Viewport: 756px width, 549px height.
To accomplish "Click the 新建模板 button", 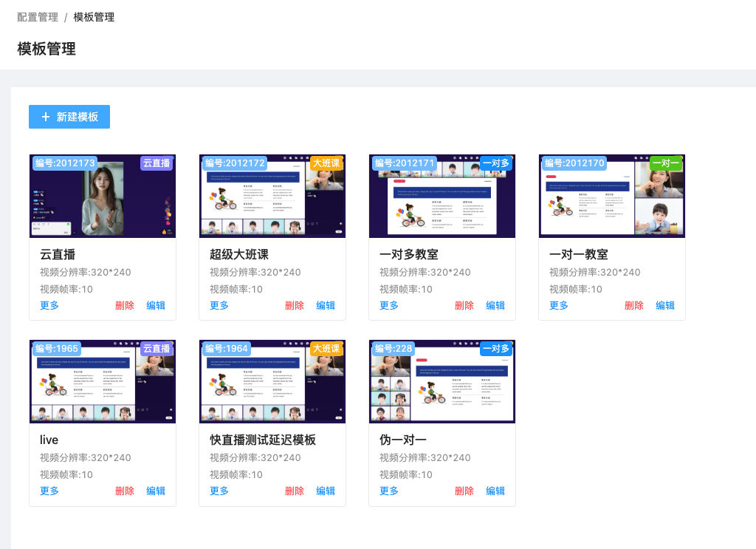I will point(69,117).
